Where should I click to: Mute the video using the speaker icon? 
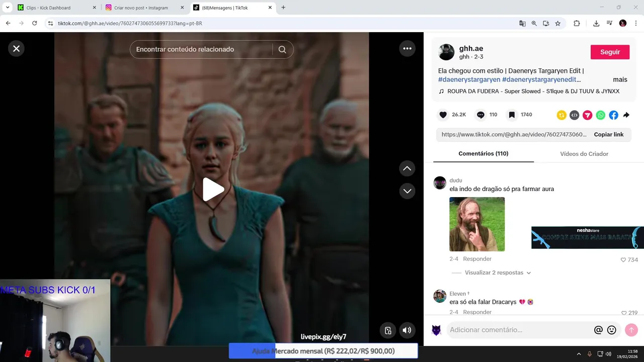click(407, 330)
